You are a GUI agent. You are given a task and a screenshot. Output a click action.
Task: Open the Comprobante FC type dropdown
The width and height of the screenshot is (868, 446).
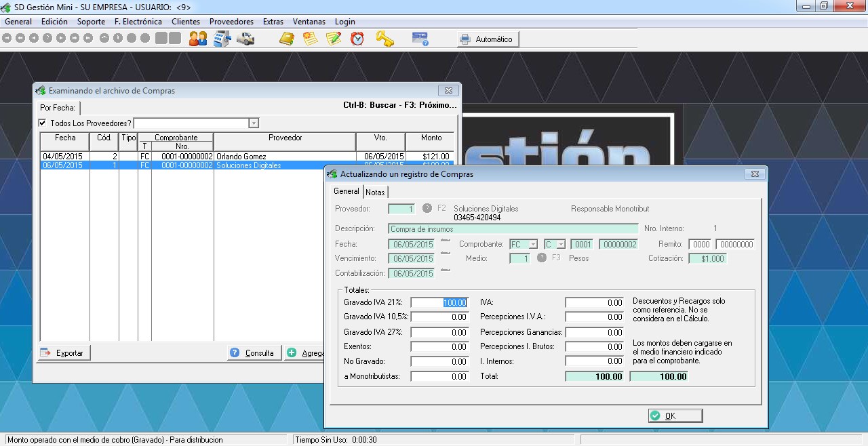(x=533, y=245)
